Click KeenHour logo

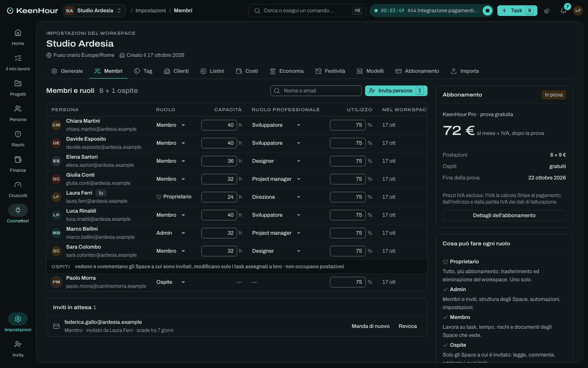pyautogui.click(x=32, y=11)
